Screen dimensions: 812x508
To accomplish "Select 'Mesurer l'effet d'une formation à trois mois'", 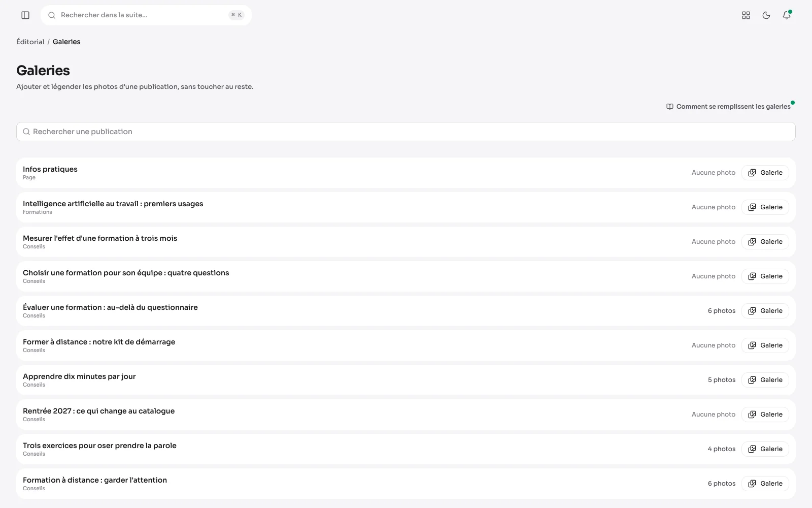I will (100, 238).
